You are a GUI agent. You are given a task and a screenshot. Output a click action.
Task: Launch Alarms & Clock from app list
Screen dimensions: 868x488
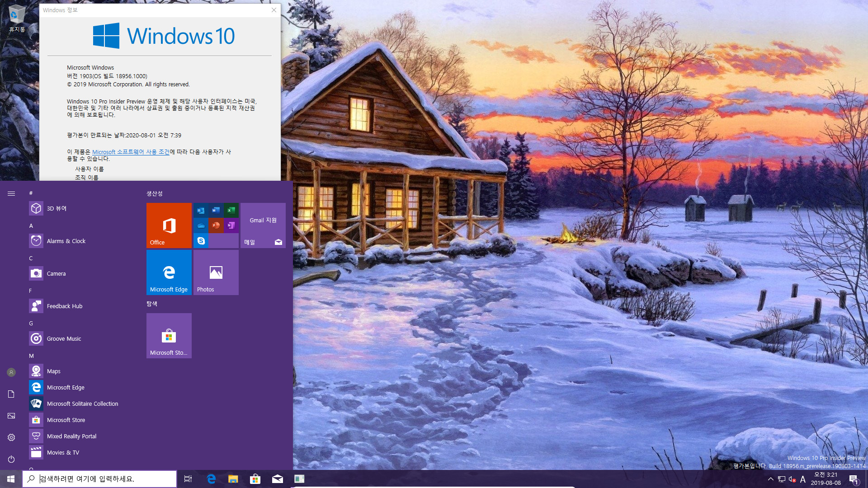point(83,241)
